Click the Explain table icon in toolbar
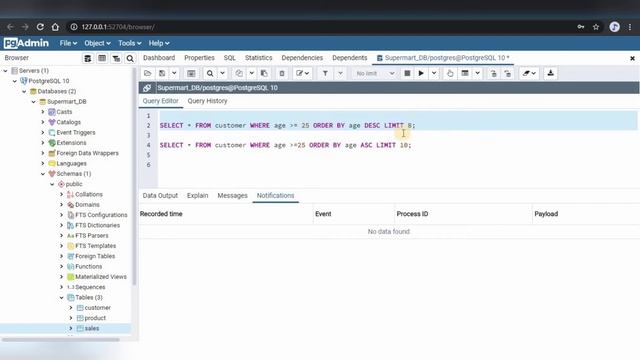Viewport: 640px width, 360px height. (x=465, y=73)
